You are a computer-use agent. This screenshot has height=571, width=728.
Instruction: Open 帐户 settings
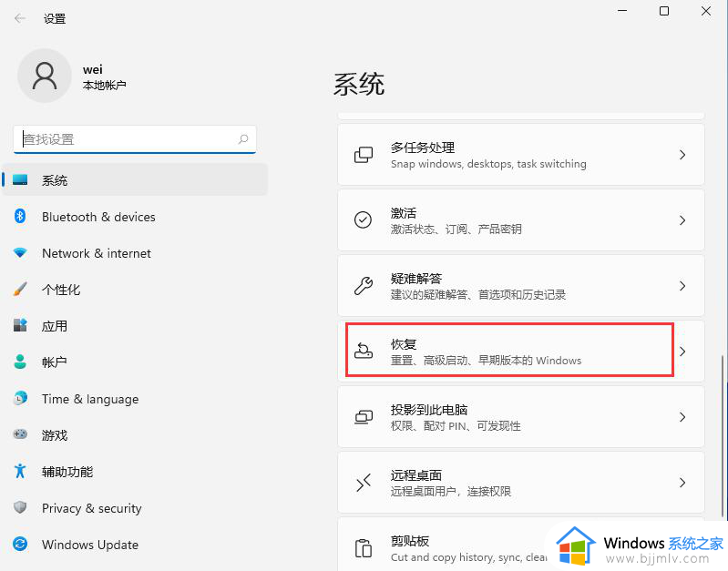(135, 362)
